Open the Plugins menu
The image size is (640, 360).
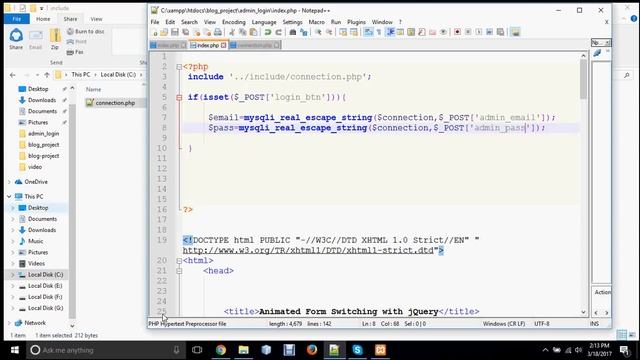point(356,22)
